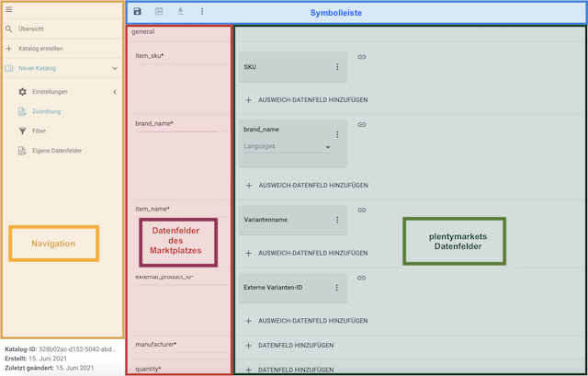
Task: Click the manufacturer* marketplace field
Action: pos(156,344)
